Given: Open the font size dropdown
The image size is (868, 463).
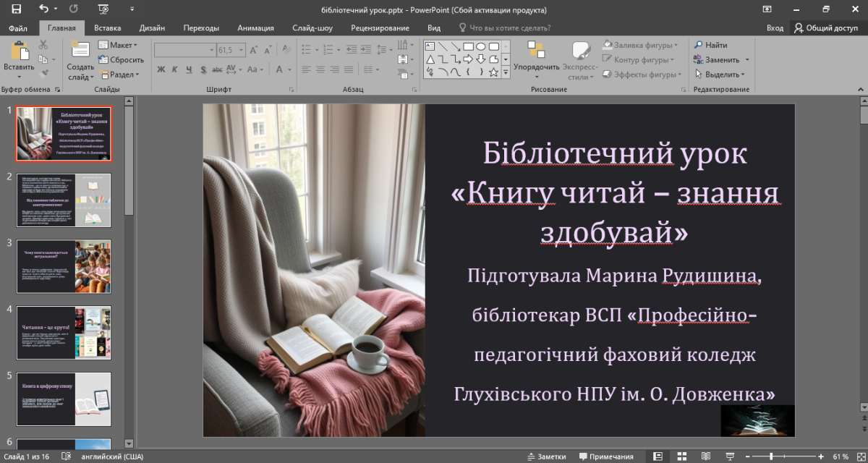Looking at the screenshot, I should [x=241, y=51].
